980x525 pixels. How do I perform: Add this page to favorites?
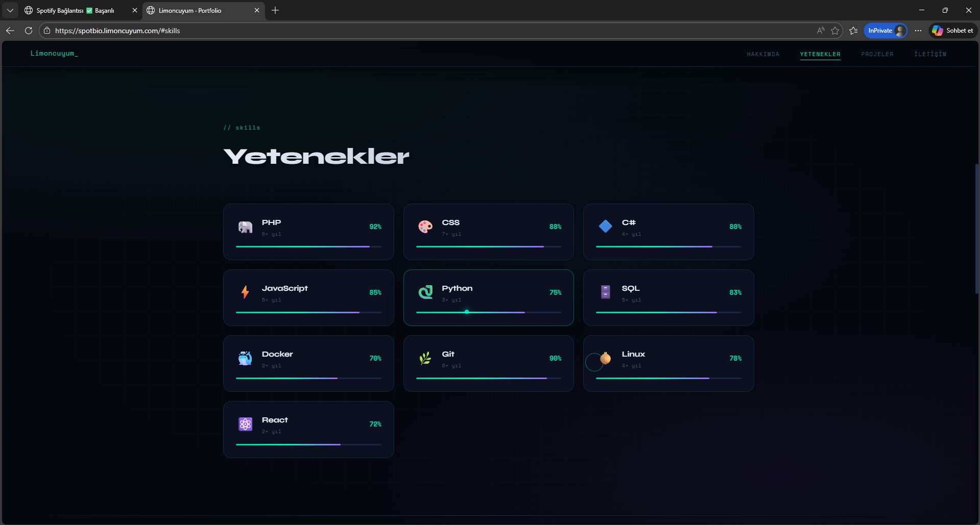[x=835, y=31]
